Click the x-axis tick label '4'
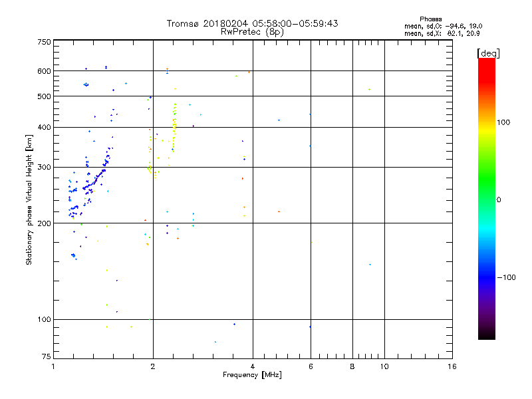 click(253, 366)
